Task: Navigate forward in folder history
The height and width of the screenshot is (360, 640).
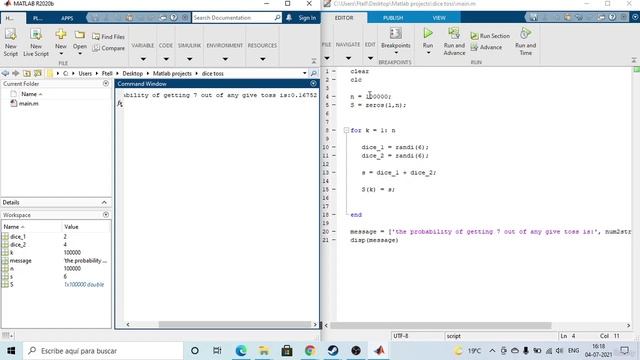Action: [x=16, y=73]
